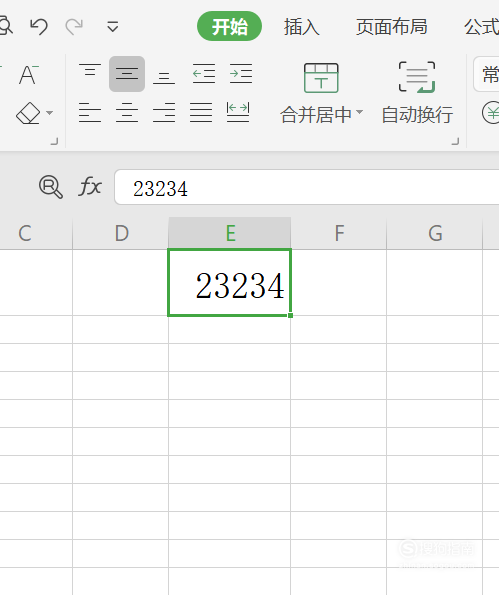Viewport: 499px width, 595px height.
Task: Open the alignment settings dialog launcher
Action: tap(455, 141)
